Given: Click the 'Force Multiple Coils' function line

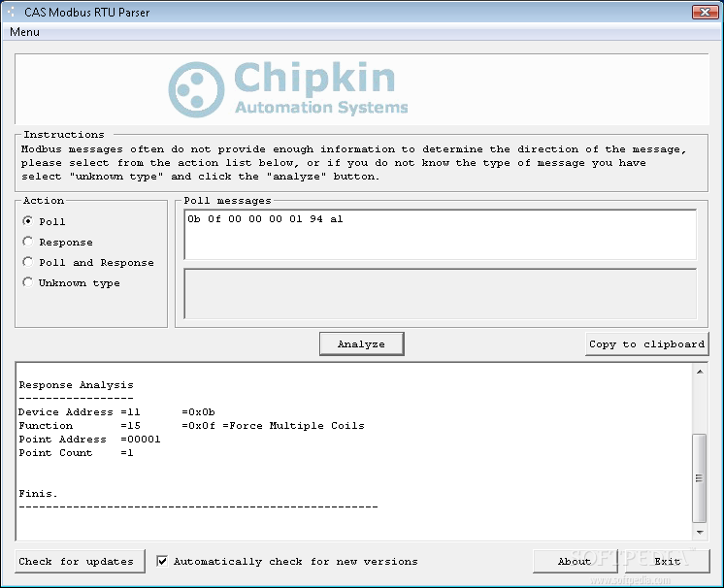Looking at the screenshot, I should coord(191,426).
